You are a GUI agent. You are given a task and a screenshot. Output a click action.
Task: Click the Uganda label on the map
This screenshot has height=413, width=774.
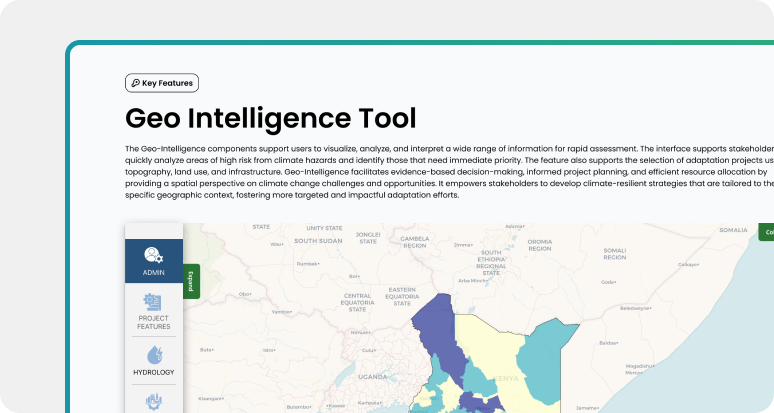[x=373, y=377]
